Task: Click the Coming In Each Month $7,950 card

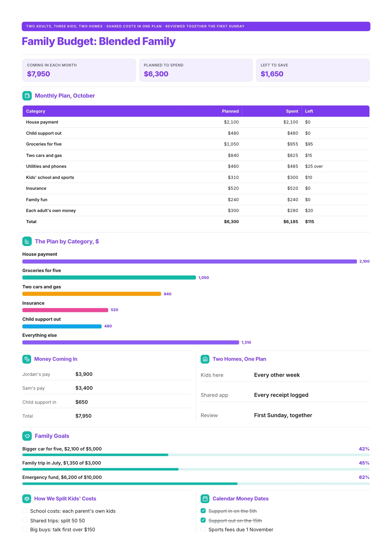Action: 79,70
